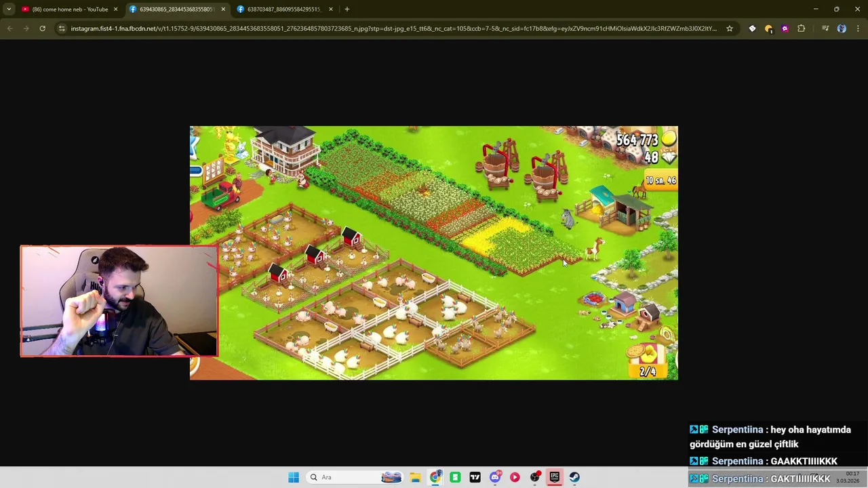Go back to the previous page
The width and height of the screenshot is (868, 488).
click(9, 28)
